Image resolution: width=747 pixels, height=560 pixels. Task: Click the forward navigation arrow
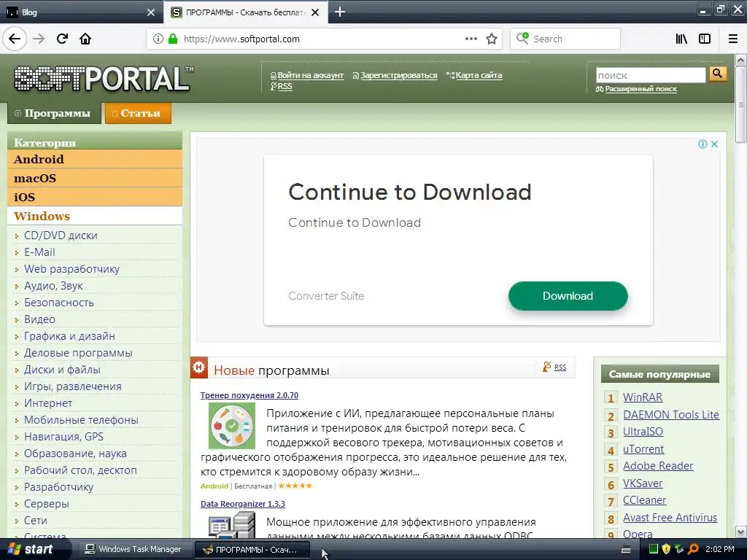coord(39,39)
